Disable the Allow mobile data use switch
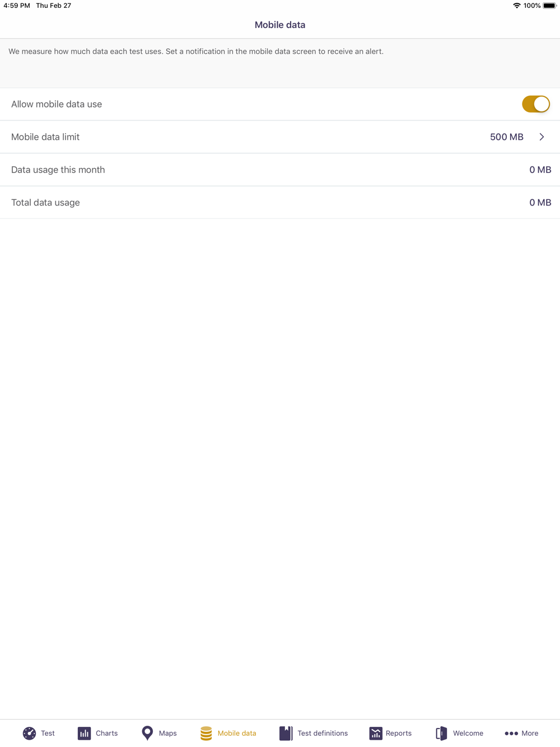Screen dimensions: 560x747 (536, 104)
